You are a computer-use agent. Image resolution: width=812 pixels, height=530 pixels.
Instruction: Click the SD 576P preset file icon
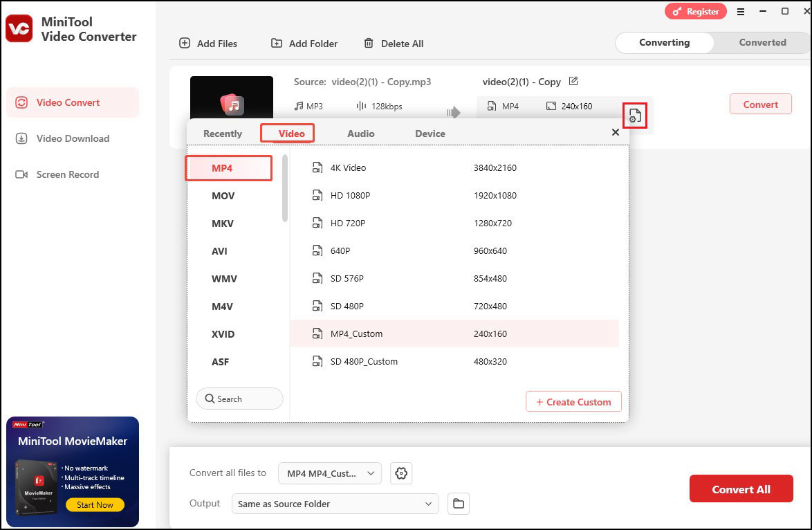point(317,278)
